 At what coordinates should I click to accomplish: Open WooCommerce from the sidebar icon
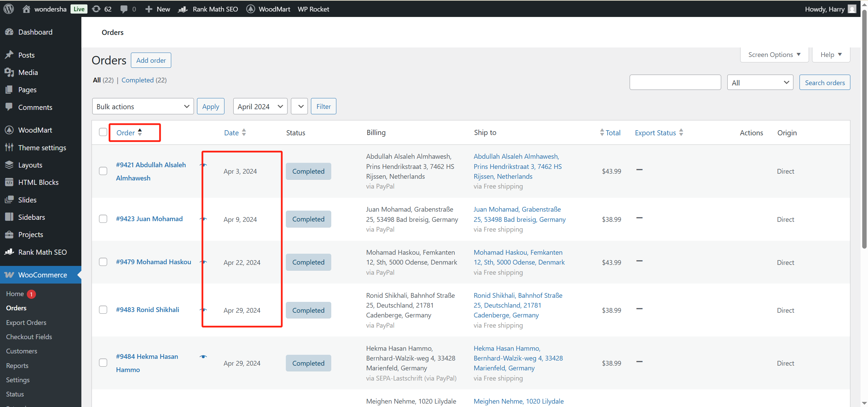point(10,275)
